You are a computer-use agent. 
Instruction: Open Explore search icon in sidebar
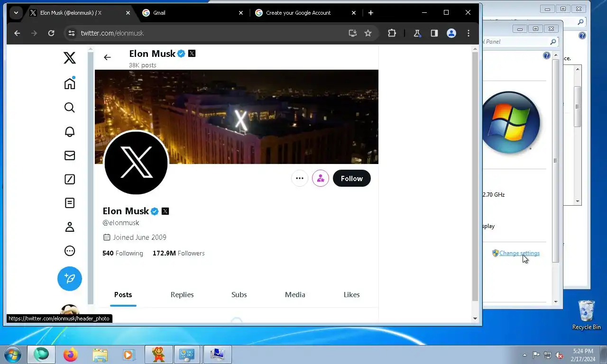(70, 108)
